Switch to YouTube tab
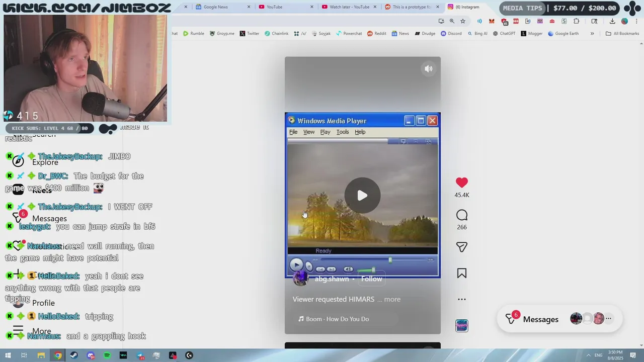The width and height of the screenshot is (644, 362). point(286,7)
